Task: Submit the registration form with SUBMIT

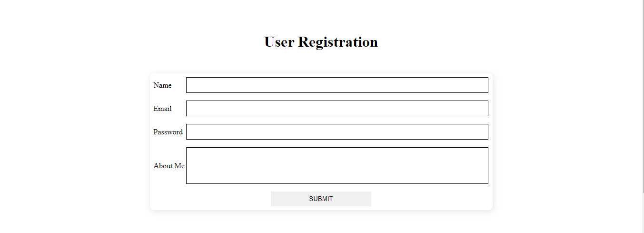Action: (321, 199)
